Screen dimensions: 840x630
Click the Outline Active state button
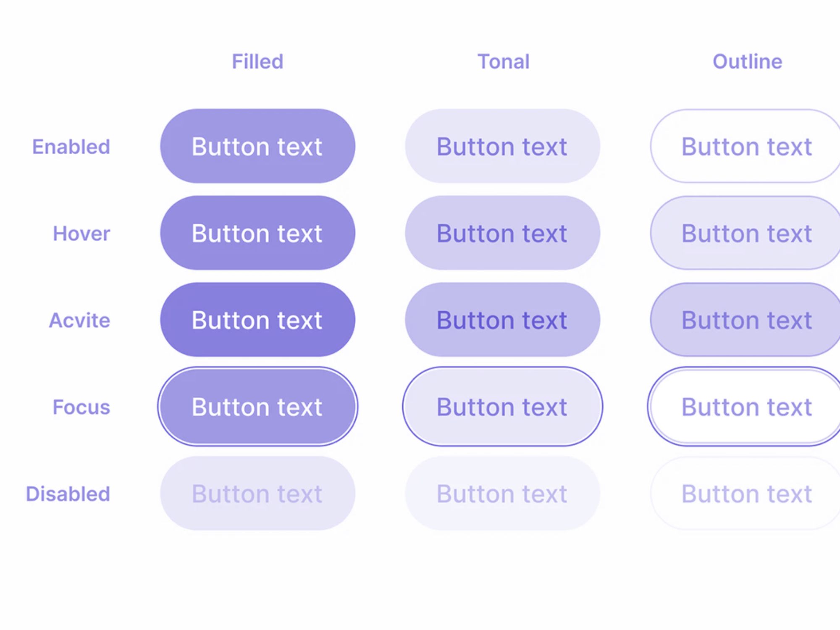[747, 320]
